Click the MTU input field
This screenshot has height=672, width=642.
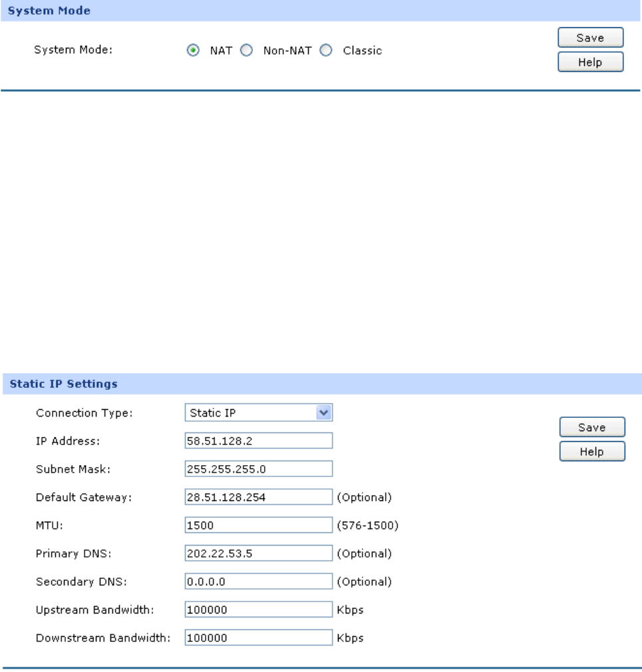click(258, 526)
